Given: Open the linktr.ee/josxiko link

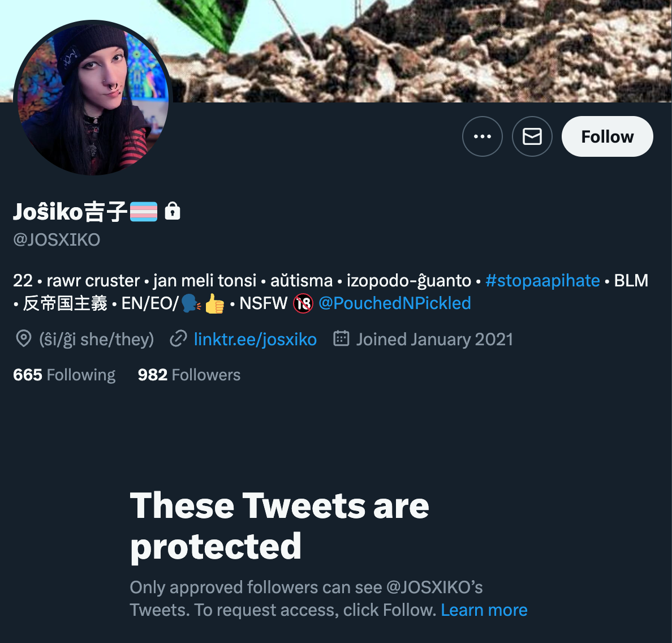Looking at the screenshot, I should (x=255, y=339).
